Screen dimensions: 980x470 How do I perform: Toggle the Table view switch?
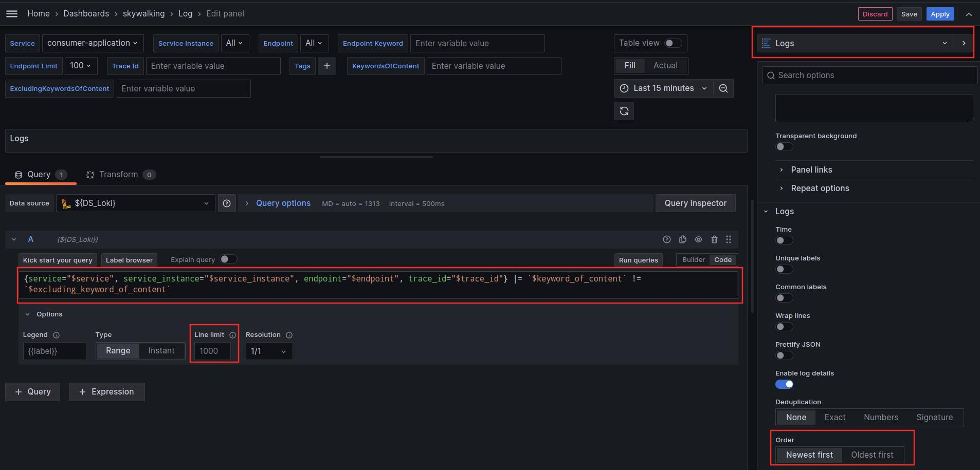pos(673,43)
